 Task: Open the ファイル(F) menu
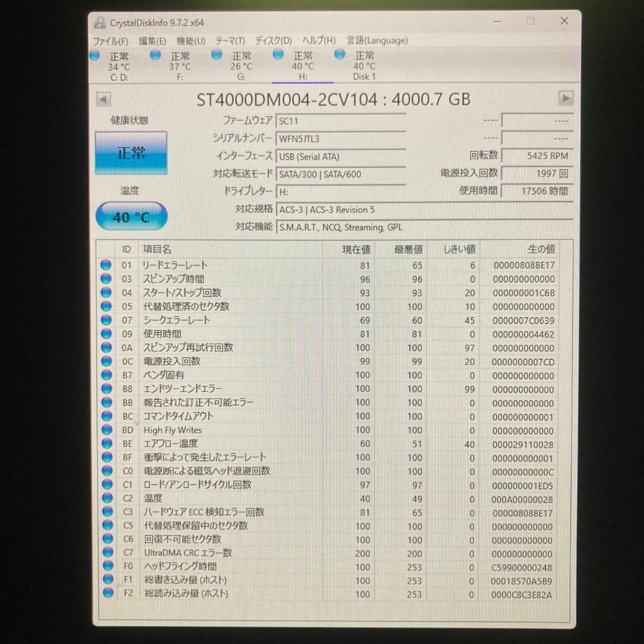pyautogui.click(x=110, y=41)
